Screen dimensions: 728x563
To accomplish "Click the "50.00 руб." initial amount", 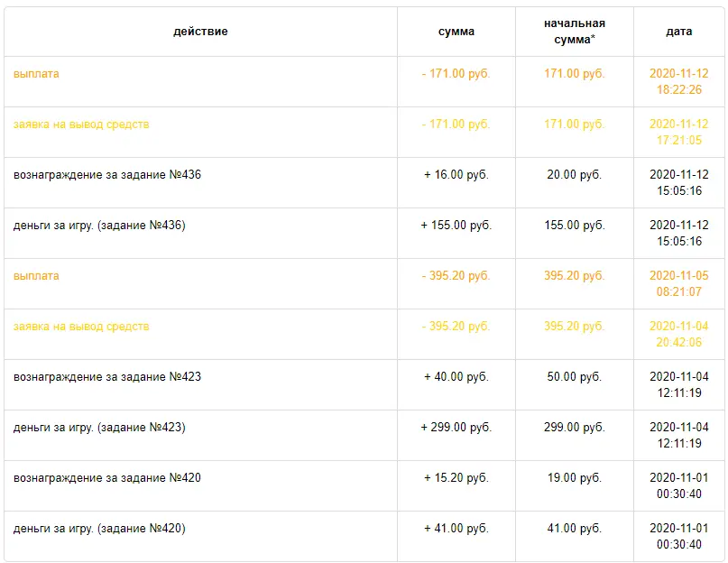I will tap(575, 377).
